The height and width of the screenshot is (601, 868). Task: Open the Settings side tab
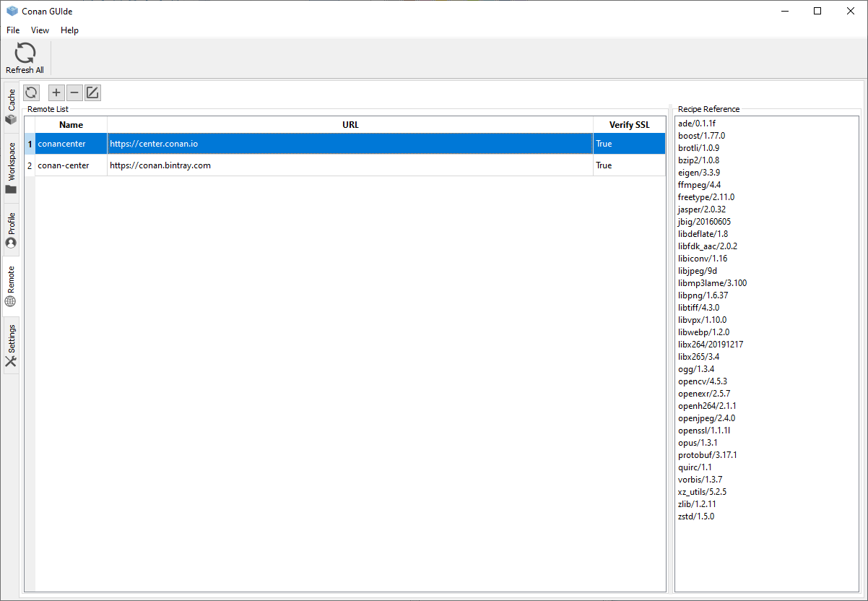click(11, 345)
